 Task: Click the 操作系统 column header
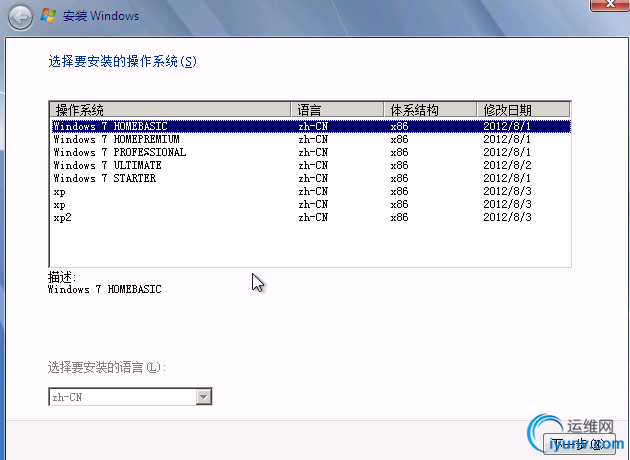point(170,110)
